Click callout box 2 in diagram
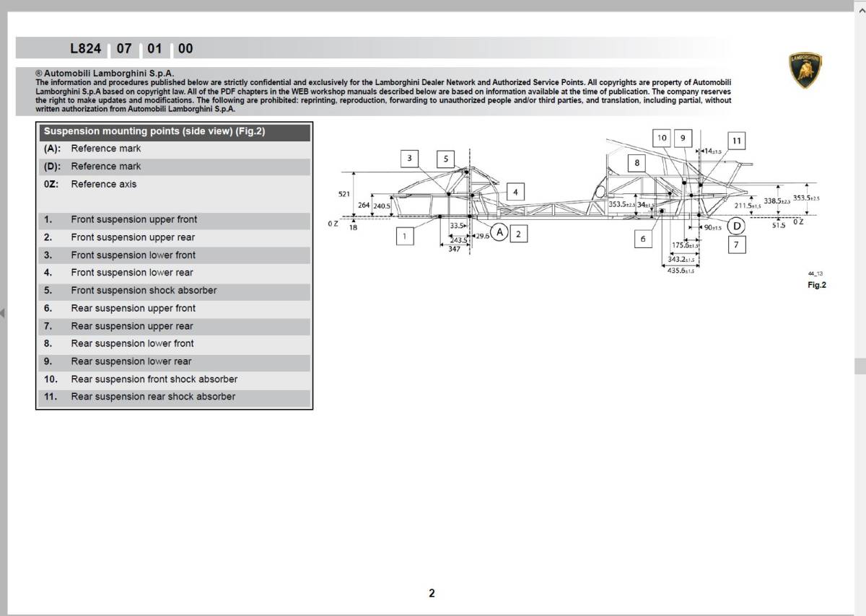The width and height of the screenshot is (866, 616). pos(517,234)
